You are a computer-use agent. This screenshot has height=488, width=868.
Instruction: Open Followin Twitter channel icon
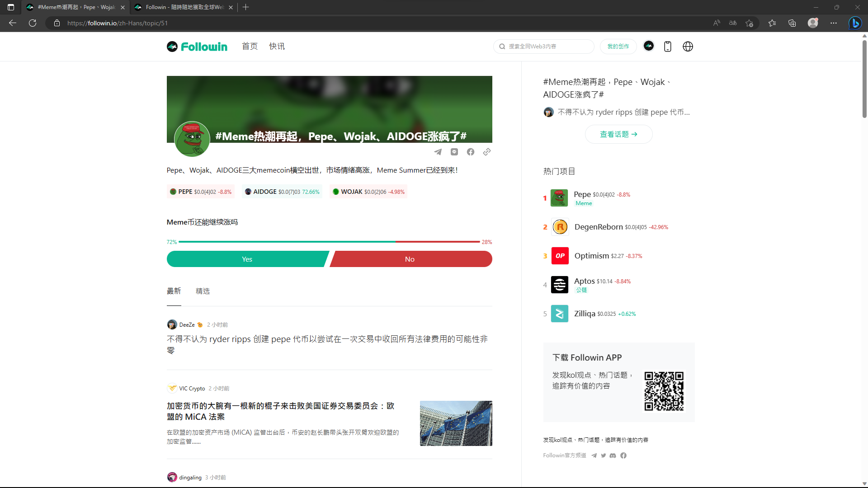pos(604,455)
